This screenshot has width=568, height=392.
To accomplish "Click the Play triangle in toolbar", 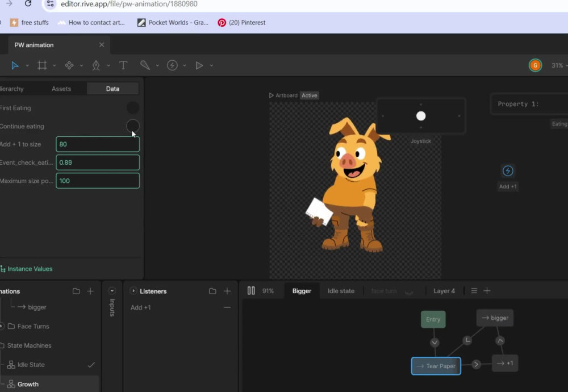I will click(199, 65).
